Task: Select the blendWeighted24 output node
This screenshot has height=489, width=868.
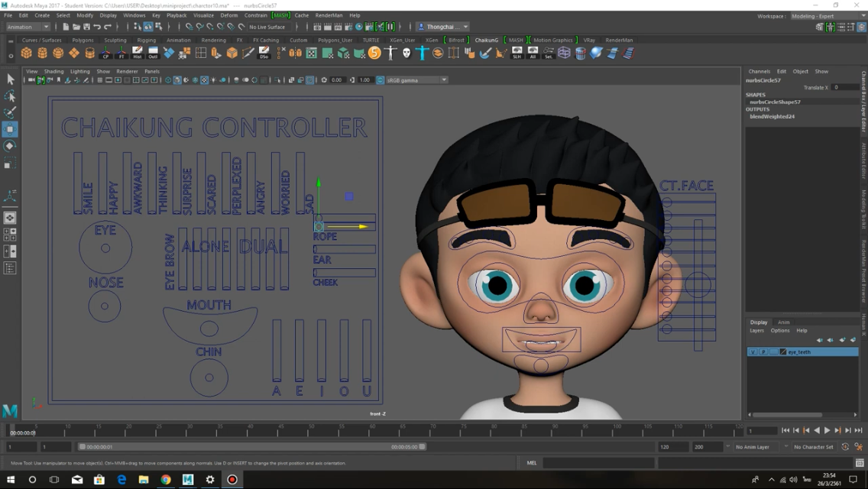Action: pos(772,117)
